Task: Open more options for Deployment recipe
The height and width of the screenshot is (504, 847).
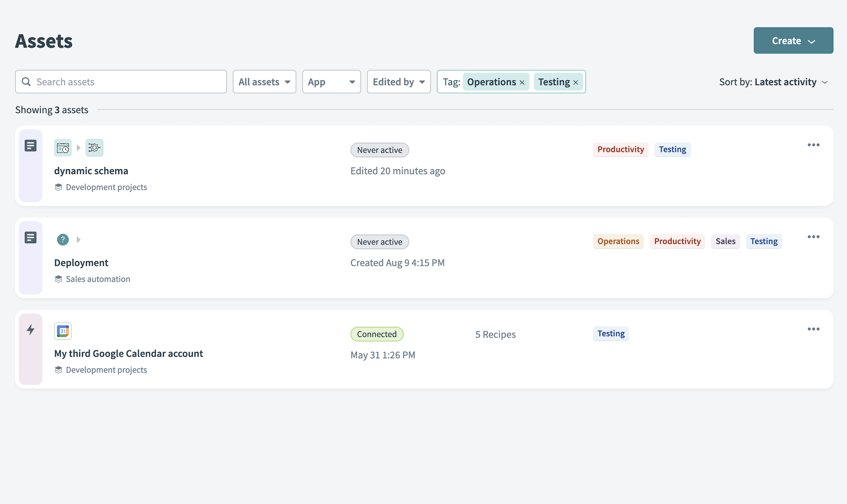Action: pyautogui.click(x=813, y=237)
